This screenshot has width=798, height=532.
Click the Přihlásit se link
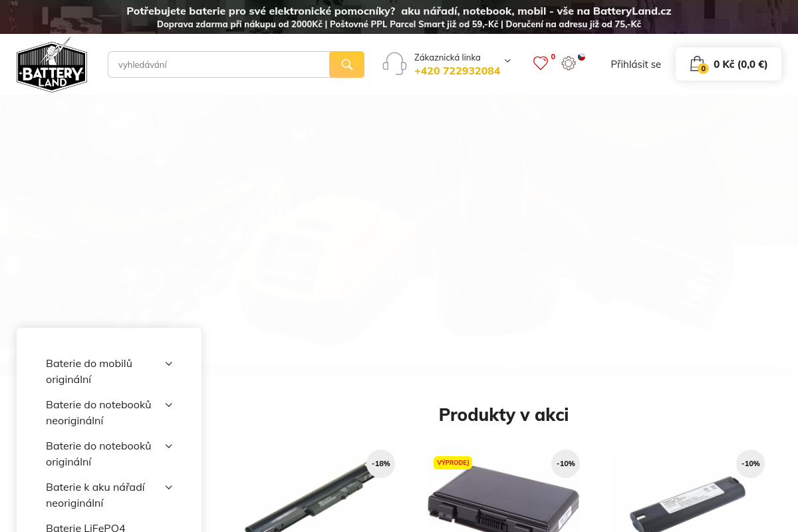pos(636,65)
